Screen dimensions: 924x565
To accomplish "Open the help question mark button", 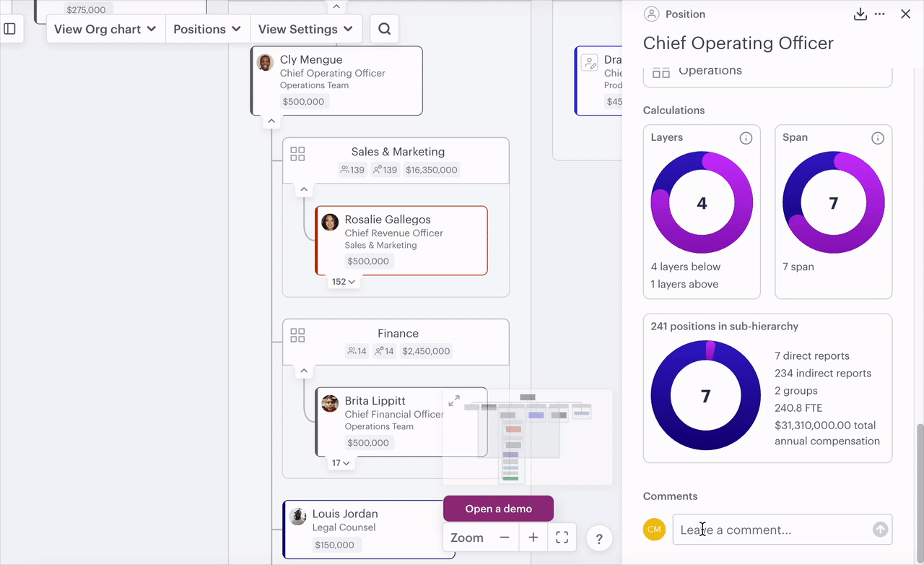I will 598,538.
